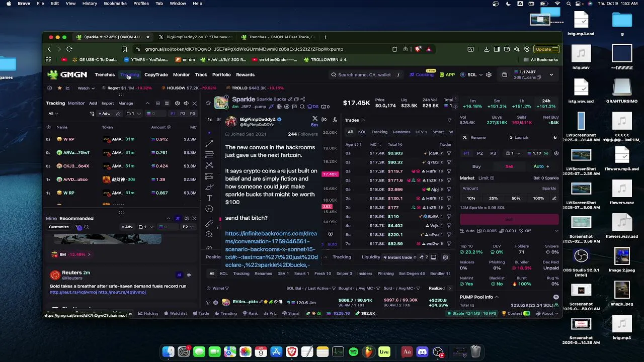Select the text tool in chart toolbar

[x=210, y=198]
